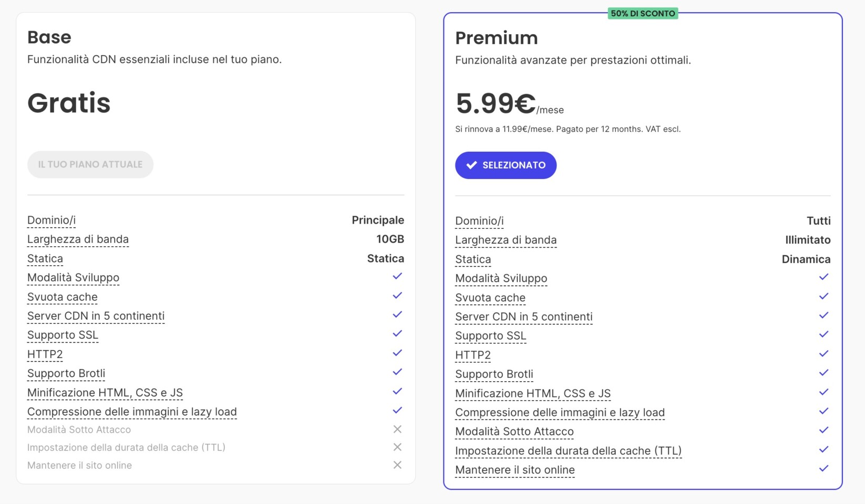Click the checkmark beside Supporto Brotli in Base
The image size is (865, 504).
(397, 372)
